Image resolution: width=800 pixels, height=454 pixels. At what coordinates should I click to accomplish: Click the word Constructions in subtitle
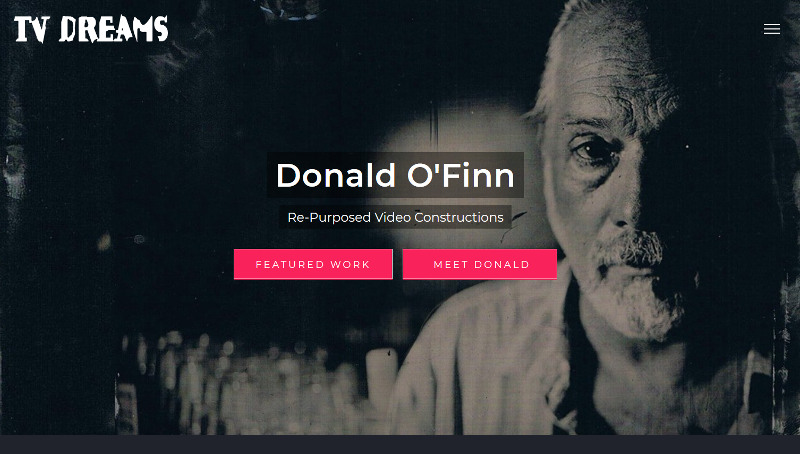(x=459, y=217)
